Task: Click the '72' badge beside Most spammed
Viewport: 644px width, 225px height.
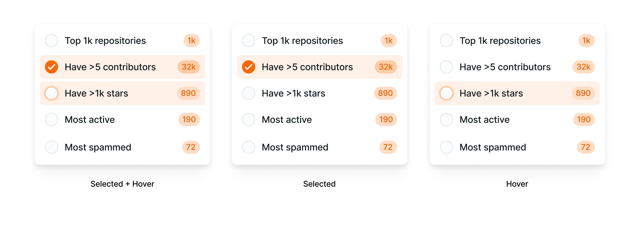Action: point(191,147)
